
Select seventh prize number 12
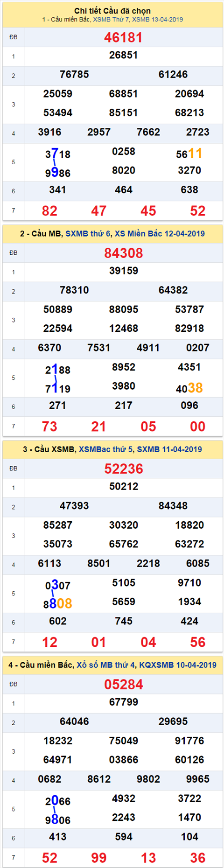point(49,642)
